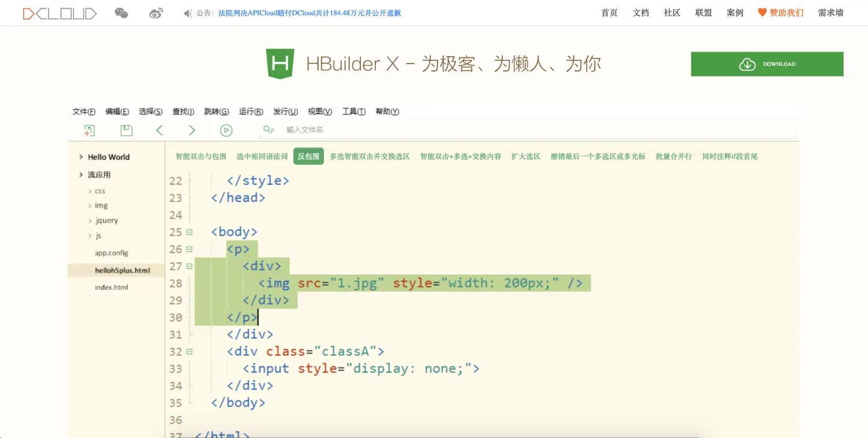
Task: Open the 跳转(G) menu
Action: click(216, 112)
